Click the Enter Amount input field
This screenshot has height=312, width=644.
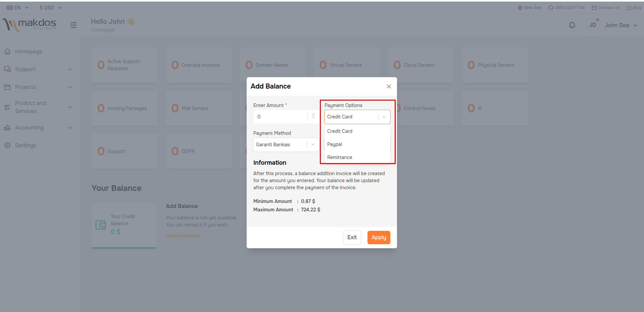[x=281, y=117]
